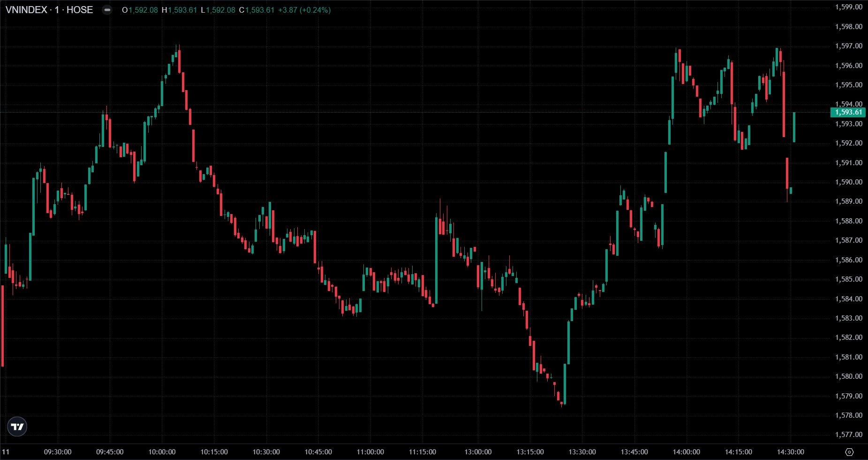This screenshot has width=868, height=460.
Task: Click the 13:30:00 time axis label
Action: tap(582, 452)
